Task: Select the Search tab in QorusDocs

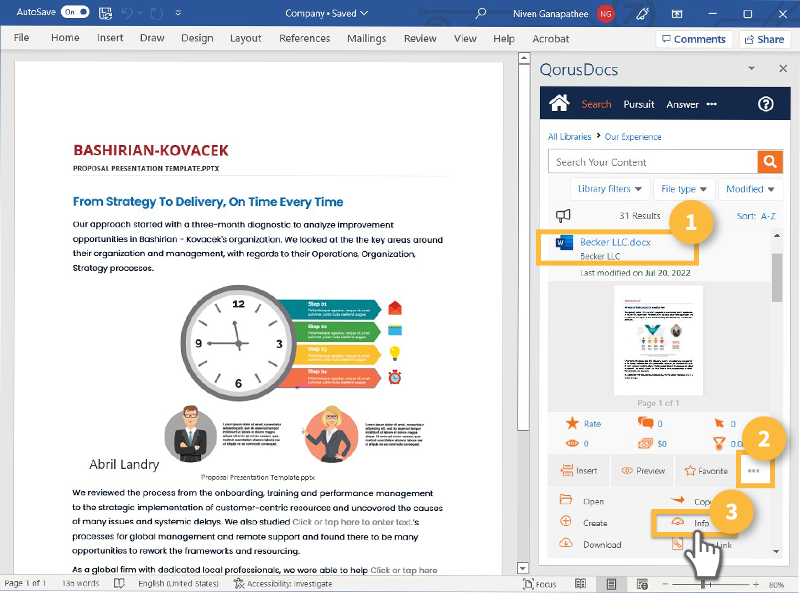Action: (596, 104)
